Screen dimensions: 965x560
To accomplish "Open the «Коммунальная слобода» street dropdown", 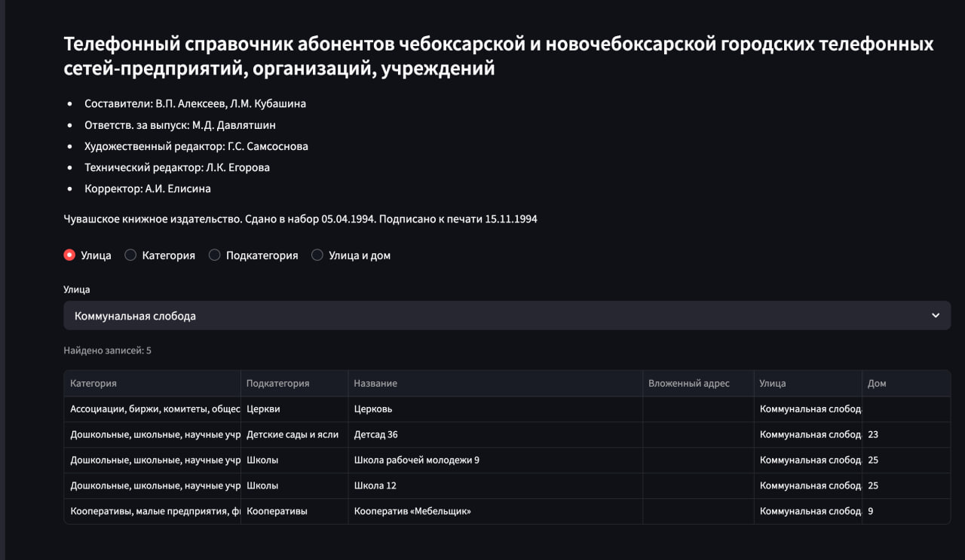I will coord(505,315).
